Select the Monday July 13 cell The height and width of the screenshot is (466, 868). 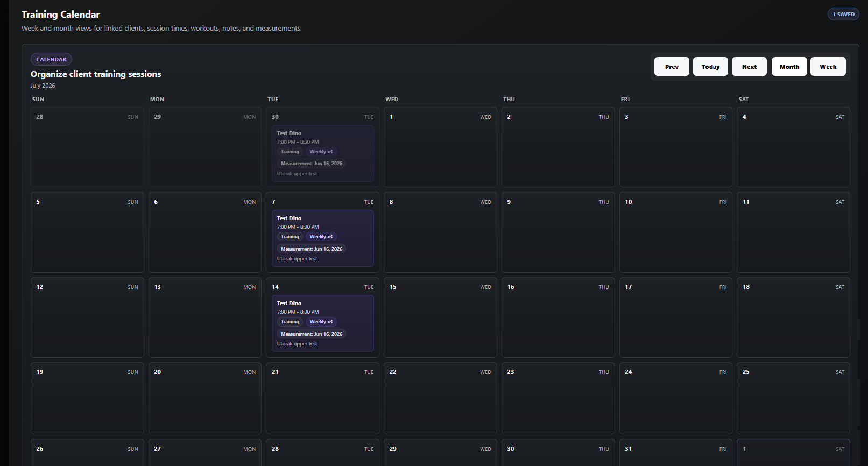click(205, 317)
